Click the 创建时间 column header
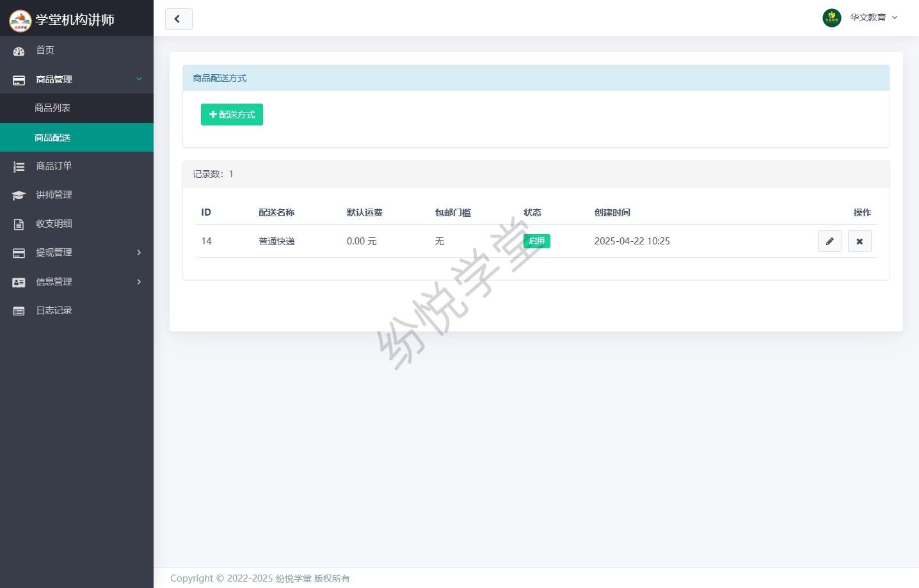This screenshot has height=588, width=919. [x=612, y=212]
